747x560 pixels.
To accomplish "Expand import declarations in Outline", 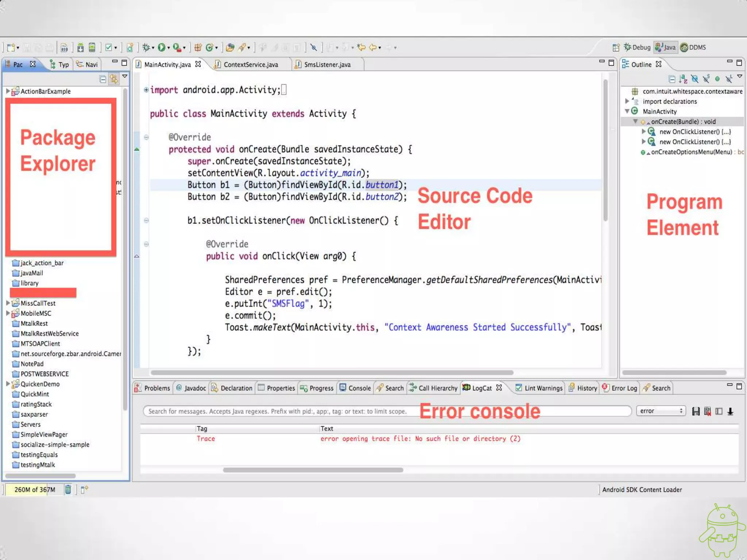I will point(627,101).
